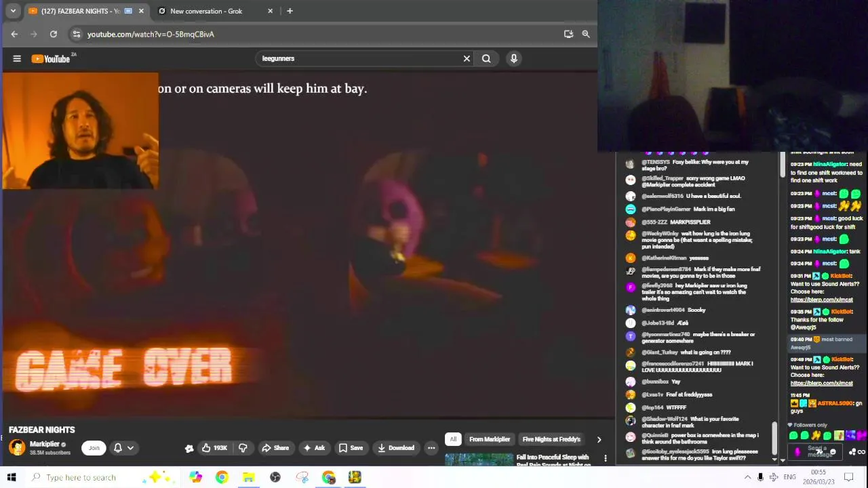
Task: Open the first blerp.com sound alerts link
Action: (821, 300)
